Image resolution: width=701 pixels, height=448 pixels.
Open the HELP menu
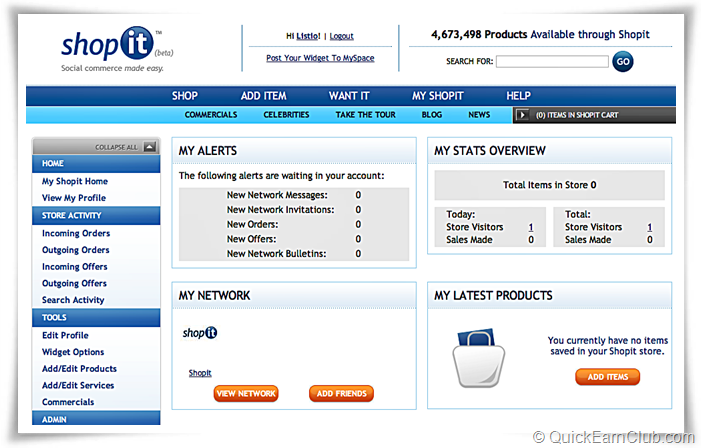point(519,96)
